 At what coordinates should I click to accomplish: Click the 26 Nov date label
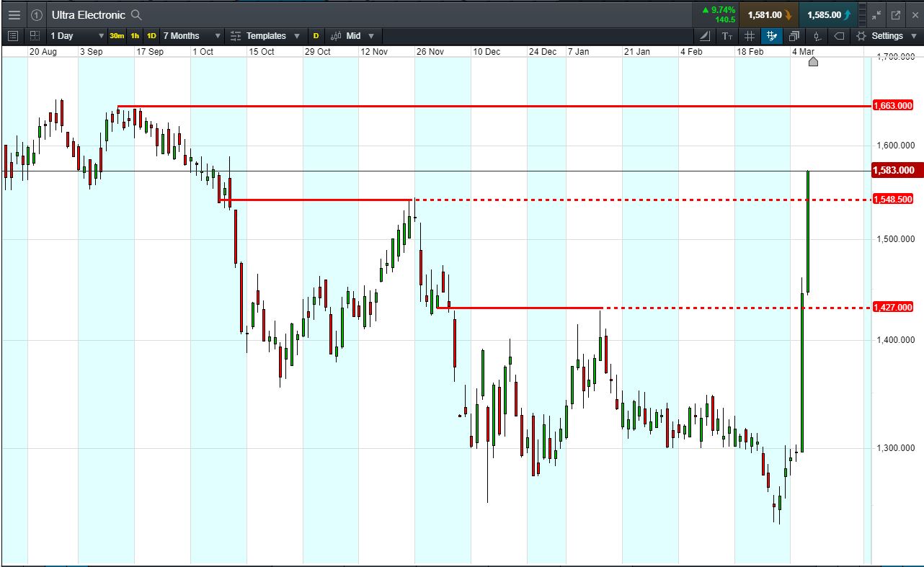tap(430, 52)
